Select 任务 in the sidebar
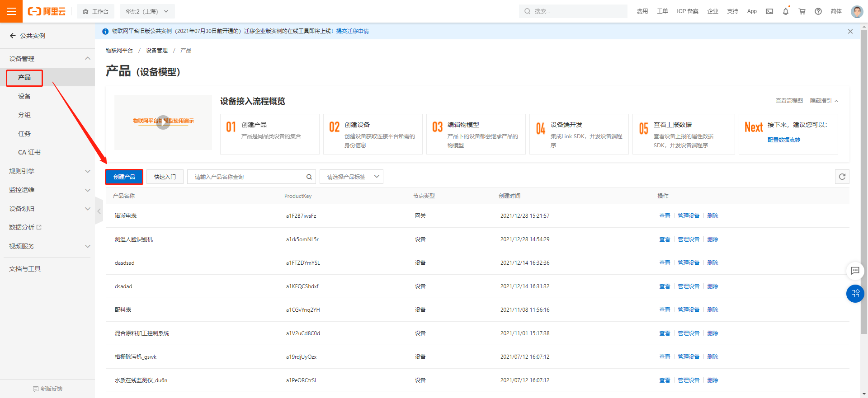This screenshot has height=398, width=868. 24,134
